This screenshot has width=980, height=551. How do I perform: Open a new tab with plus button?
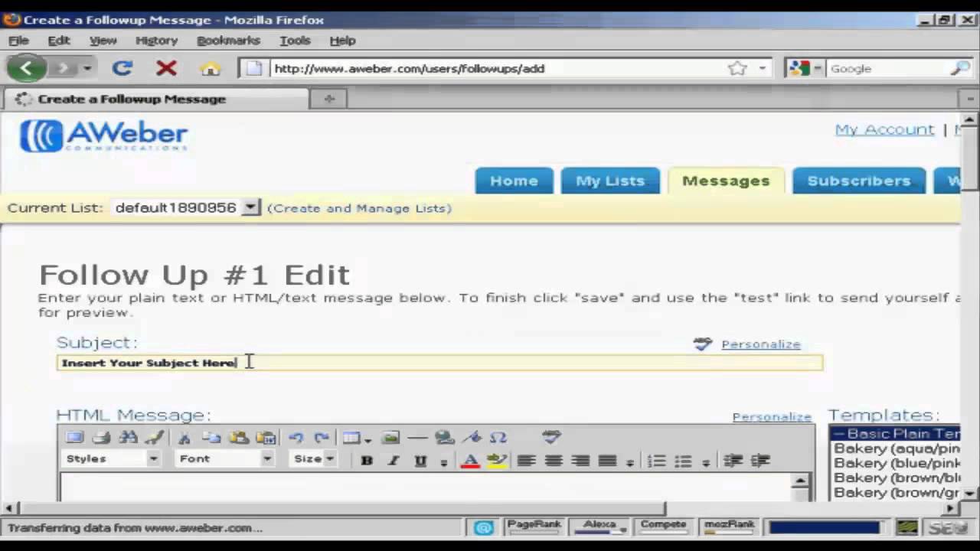329,99
